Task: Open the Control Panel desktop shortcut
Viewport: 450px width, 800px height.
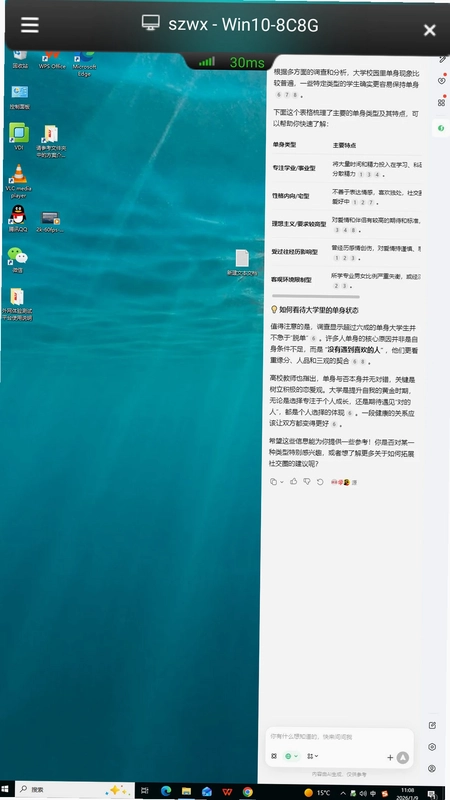Action: click(x=20, y=97)
